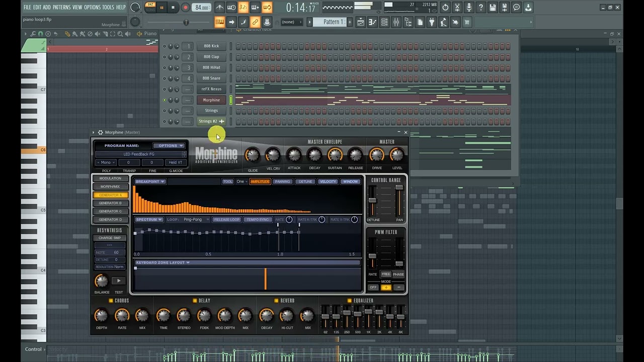Toggle the VELOCITY view button
Image resolution: width=644 pixels, height=362 pixels.
[328, 182]
